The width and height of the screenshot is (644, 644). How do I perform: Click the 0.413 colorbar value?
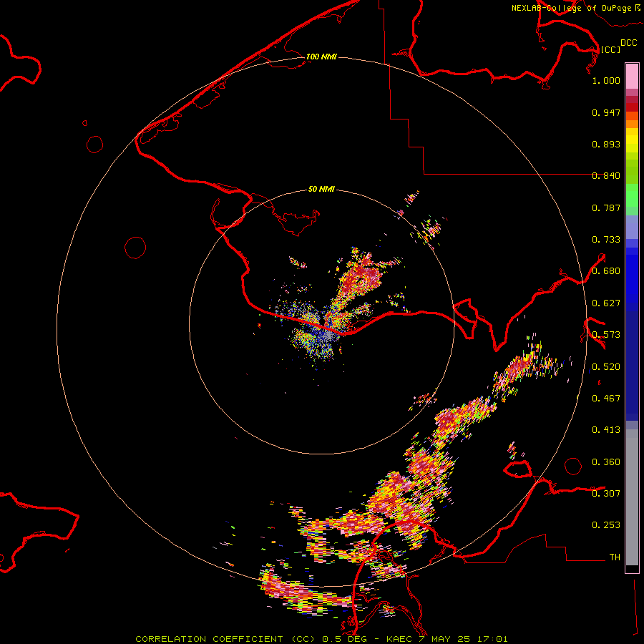coord(606,430)
